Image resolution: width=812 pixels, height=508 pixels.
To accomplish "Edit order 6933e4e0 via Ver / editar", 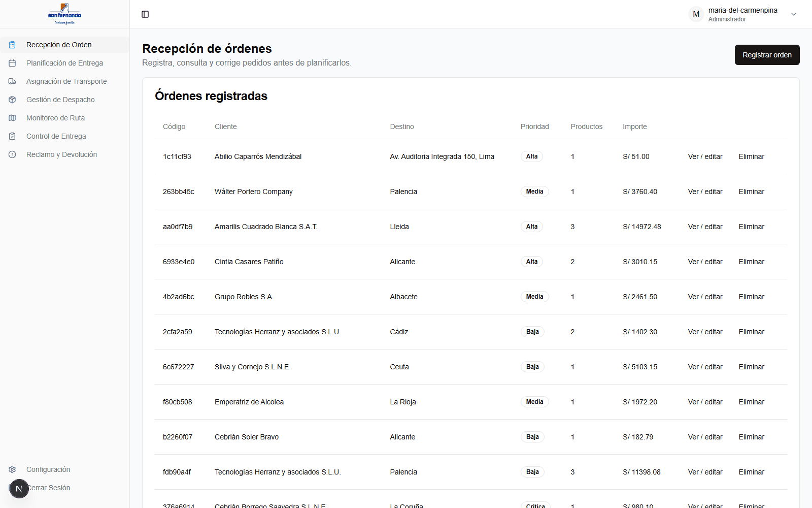I will 705,262.
